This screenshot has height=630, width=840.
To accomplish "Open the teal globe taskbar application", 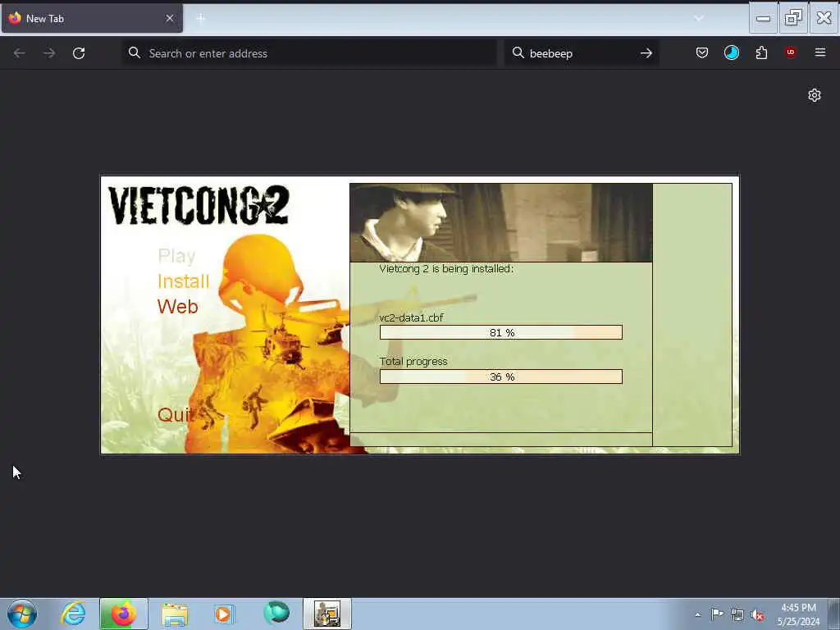I will [276, 613].
